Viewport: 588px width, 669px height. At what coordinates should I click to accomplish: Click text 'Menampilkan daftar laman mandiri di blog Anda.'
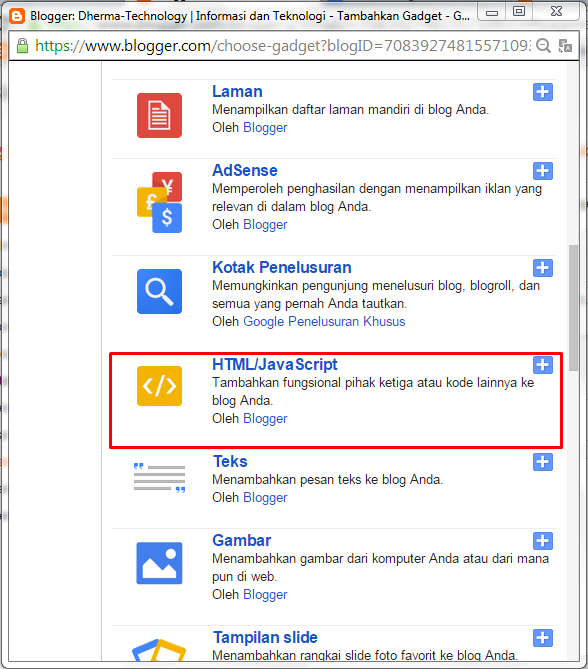(x=350, y=110)
